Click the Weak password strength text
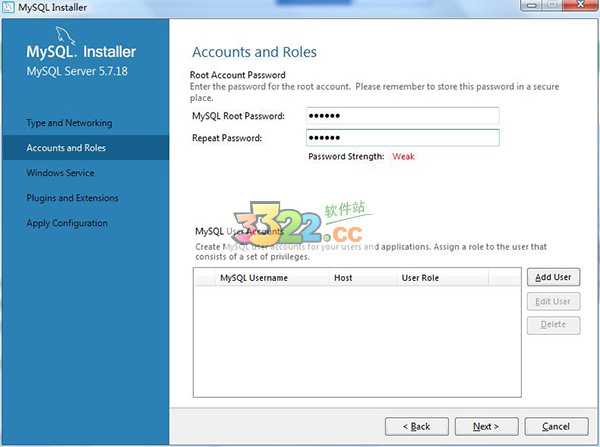Image resolution: width=600 pixels, height=447 pixels. [x=403, y=157]
